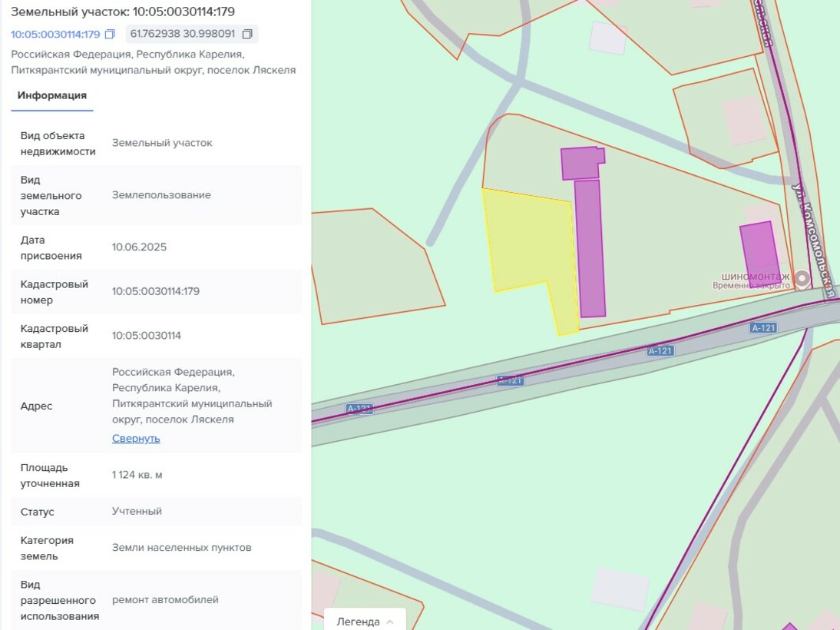Click the coordinates chip text

coord(183,35)
